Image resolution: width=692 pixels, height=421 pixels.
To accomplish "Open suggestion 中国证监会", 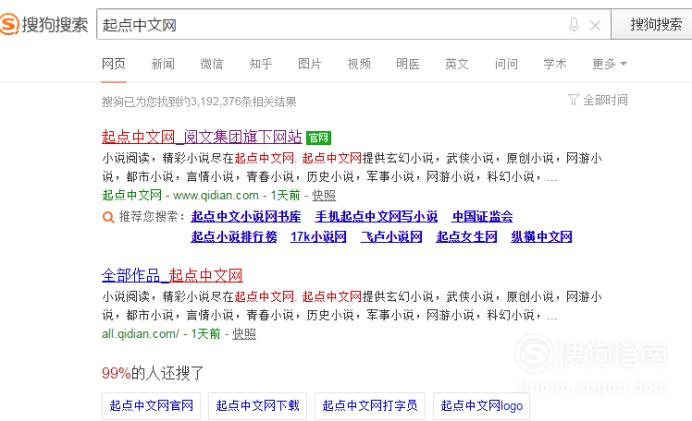I will coord(482,217).
